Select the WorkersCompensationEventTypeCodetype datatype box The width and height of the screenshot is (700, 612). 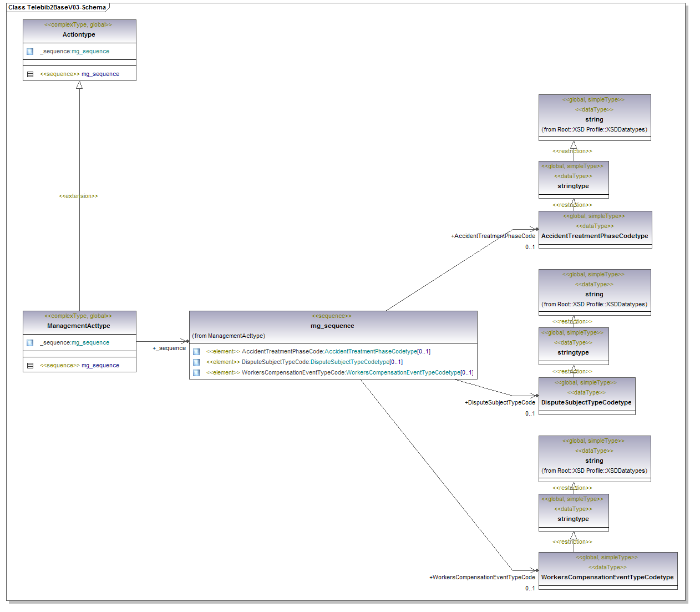coord(607,577)
